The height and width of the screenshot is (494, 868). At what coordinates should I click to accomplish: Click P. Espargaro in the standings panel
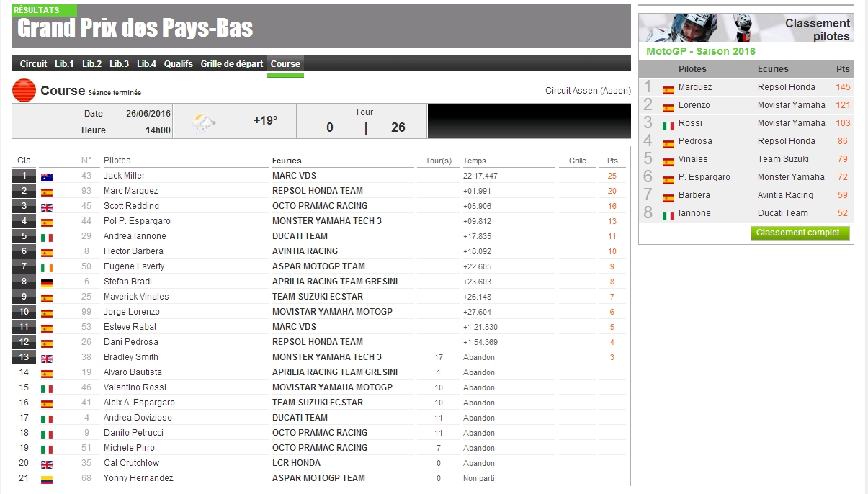tap(704, 177)
